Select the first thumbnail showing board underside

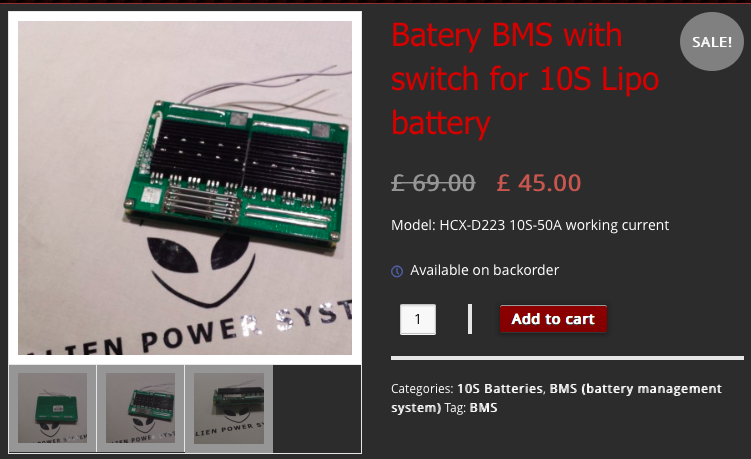point(53,408)
